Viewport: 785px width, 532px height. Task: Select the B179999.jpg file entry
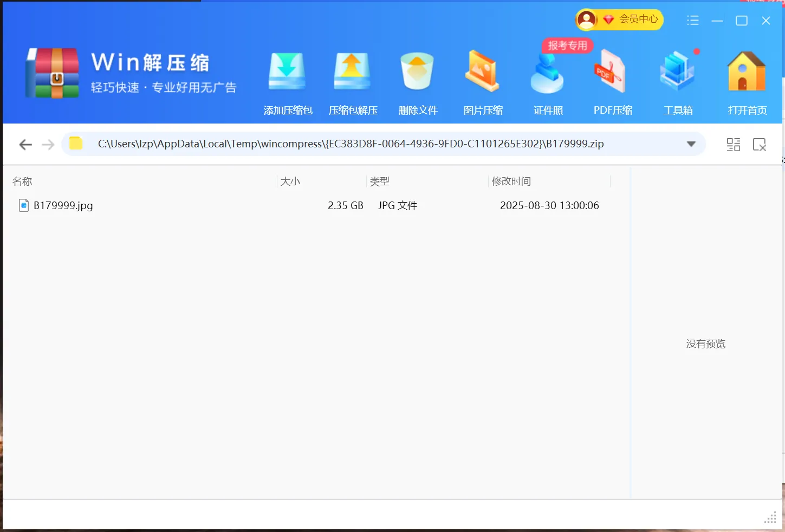63,205
